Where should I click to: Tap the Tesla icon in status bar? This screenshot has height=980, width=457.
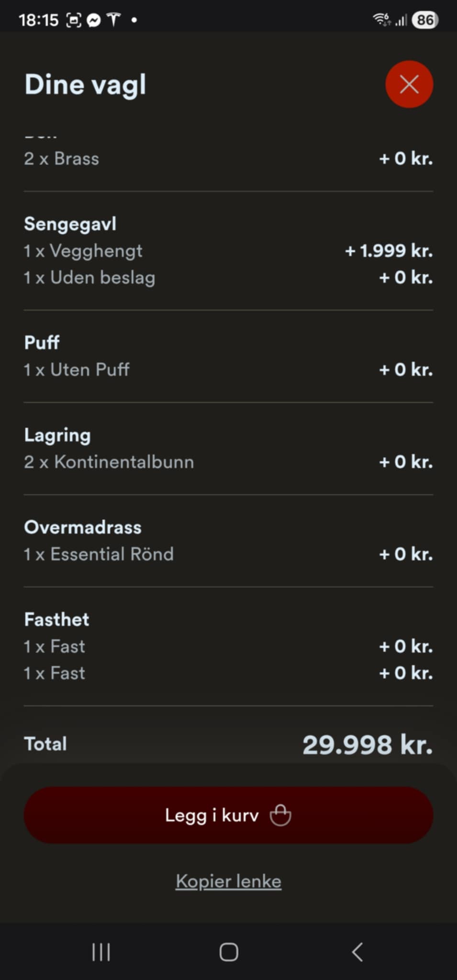(x=113, y=20)
